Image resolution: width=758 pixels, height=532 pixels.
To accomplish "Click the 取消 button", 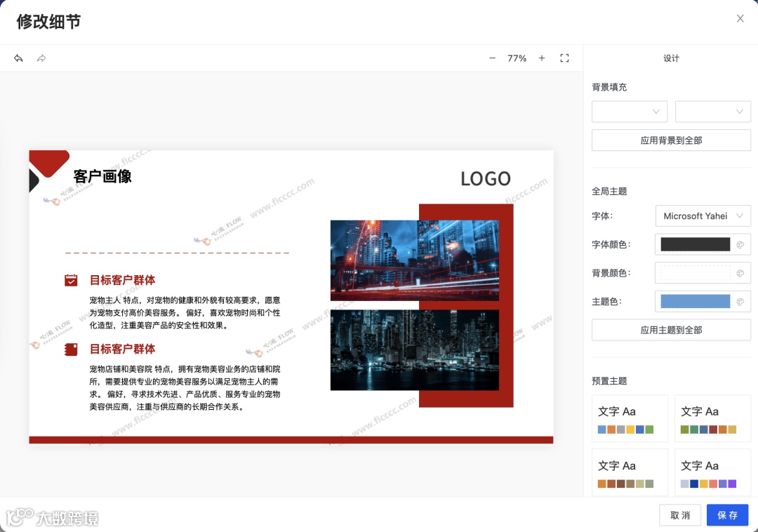I will click(680, 515).
